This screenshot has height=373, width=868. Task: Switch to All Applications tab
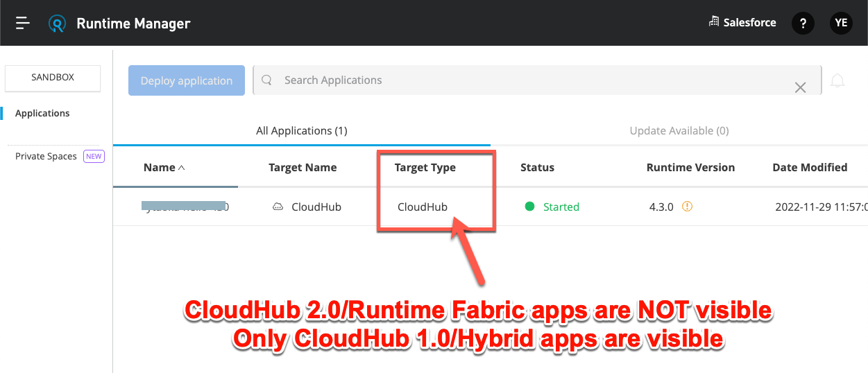point(301,130)
